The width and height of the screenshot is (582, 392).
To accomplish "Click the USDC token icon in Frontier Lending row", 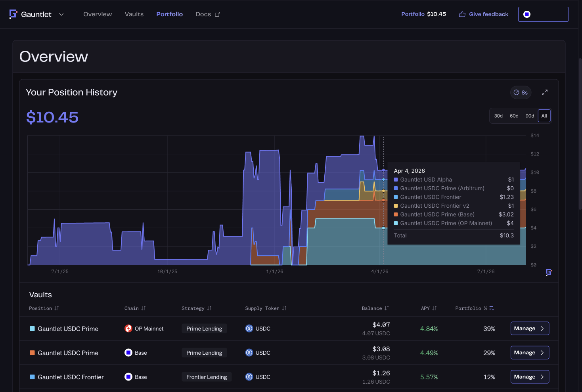I will click(249, 377).
